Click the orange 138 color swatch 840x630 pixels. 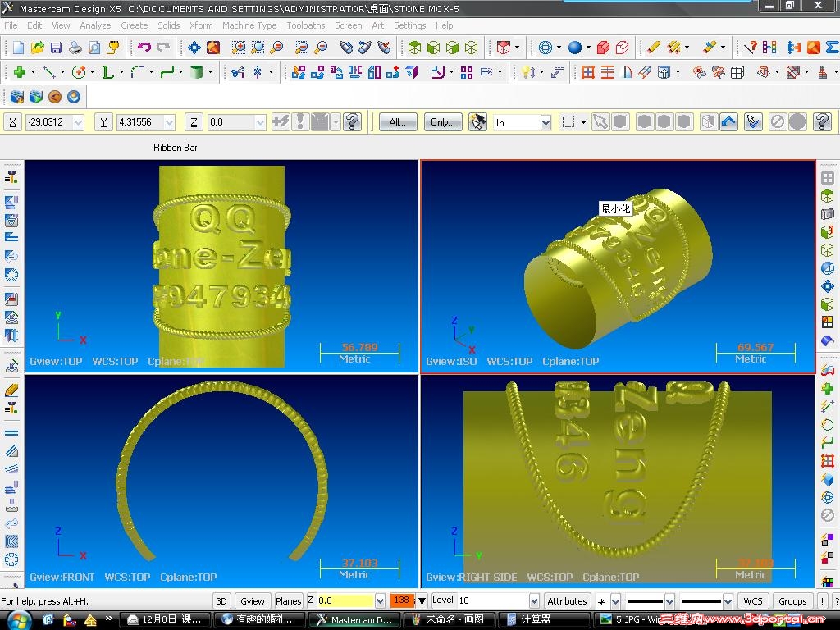(x=402, y=600)
